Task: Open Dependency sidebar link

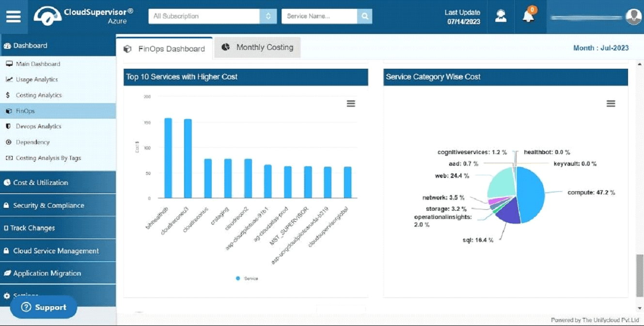Action: point(33,142)
